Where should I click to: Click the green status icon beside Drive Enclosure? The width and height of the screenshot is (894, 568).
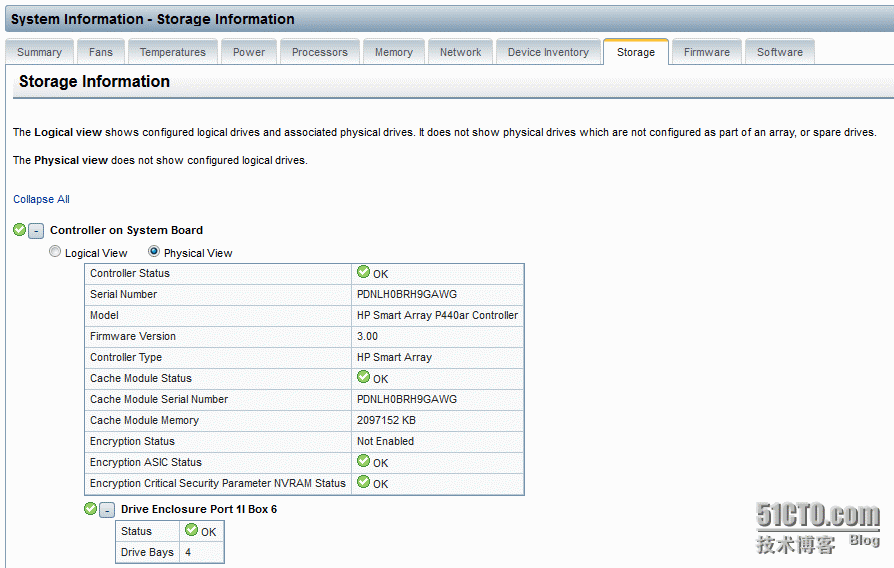point(91,509)
